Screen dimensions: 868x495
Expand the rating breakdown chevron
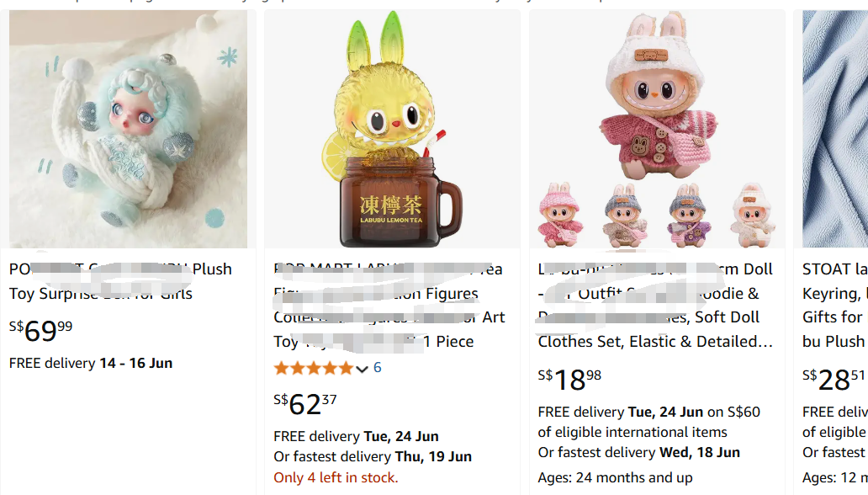point(363,369)
